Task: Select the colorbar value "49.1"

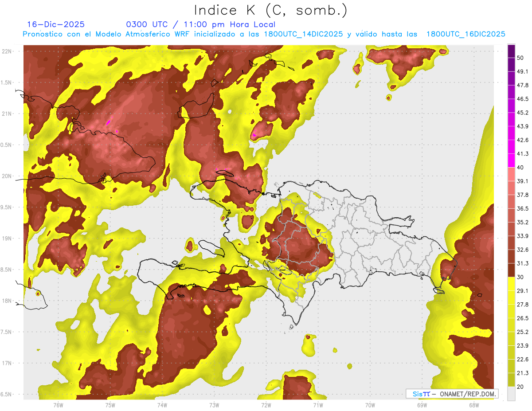Action: (x=522, y=71)
